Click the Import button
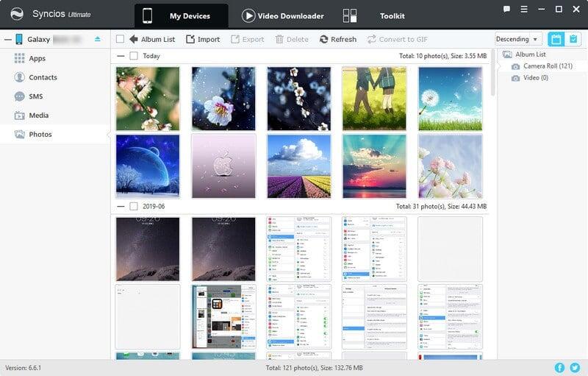 [x=203, y=39]
